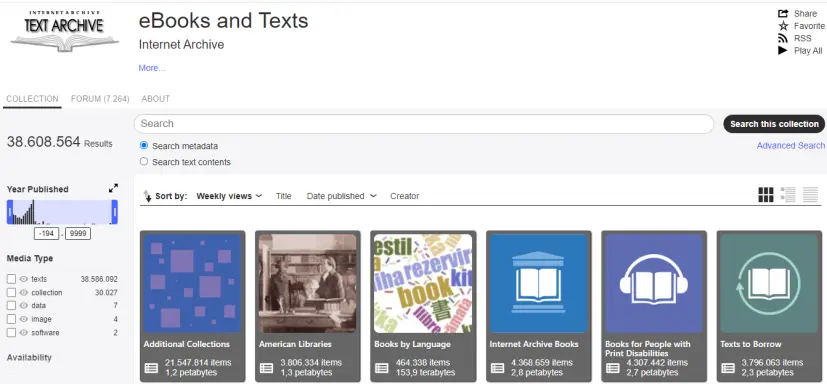Click the Favorite star icon
Viewport: 827px width, 384px height.
click(783, 26)
